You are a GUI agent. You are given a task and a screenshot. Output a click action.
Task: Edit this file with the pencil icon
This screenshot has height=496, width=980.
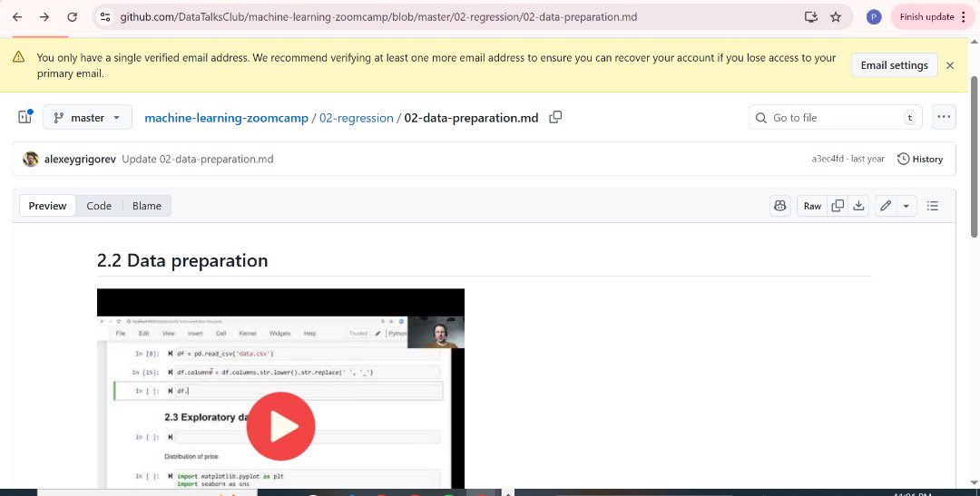pos(885,206)
